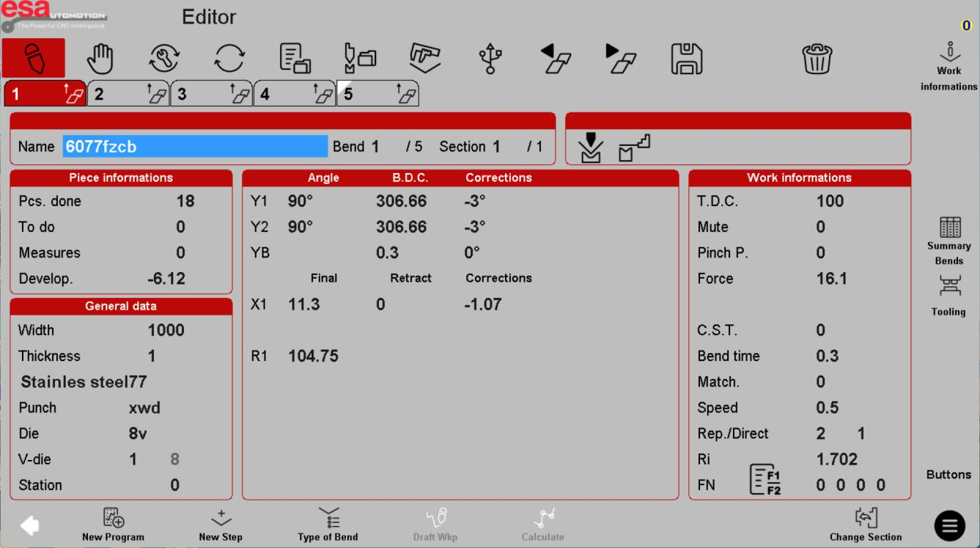Select the Die value 8v
This screenshot has width=980, height=548.
(138, 434)
